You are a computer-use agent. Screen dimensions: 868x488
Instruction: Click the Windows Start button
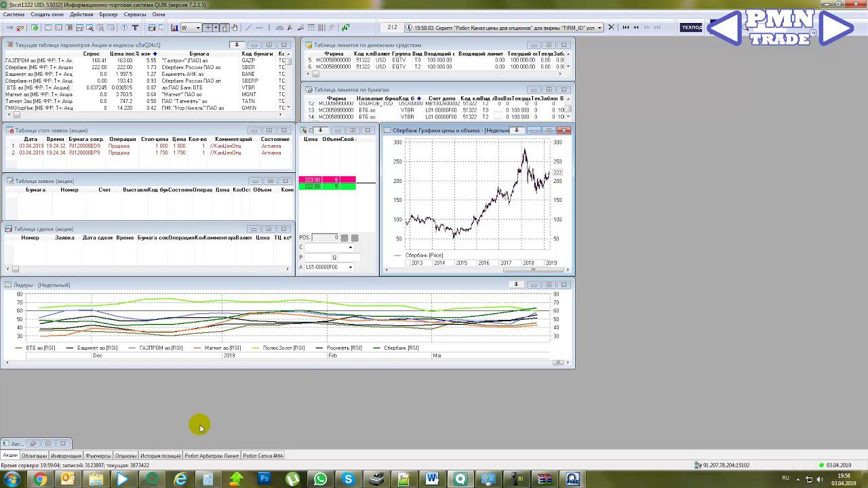point(12,479)
